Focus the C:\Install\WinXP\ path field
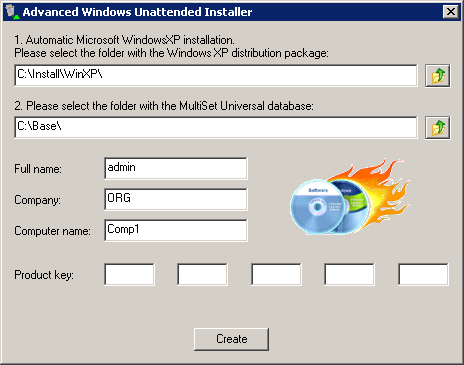Screen dimensions: 464x365 click(216, 75)
